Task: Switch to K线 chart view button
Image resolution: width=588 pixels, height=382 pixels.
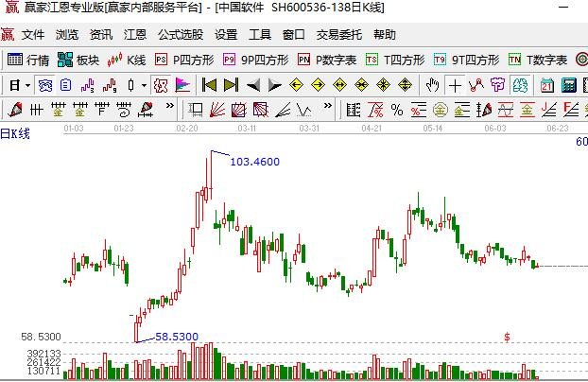Action: (x=127, y=60)
